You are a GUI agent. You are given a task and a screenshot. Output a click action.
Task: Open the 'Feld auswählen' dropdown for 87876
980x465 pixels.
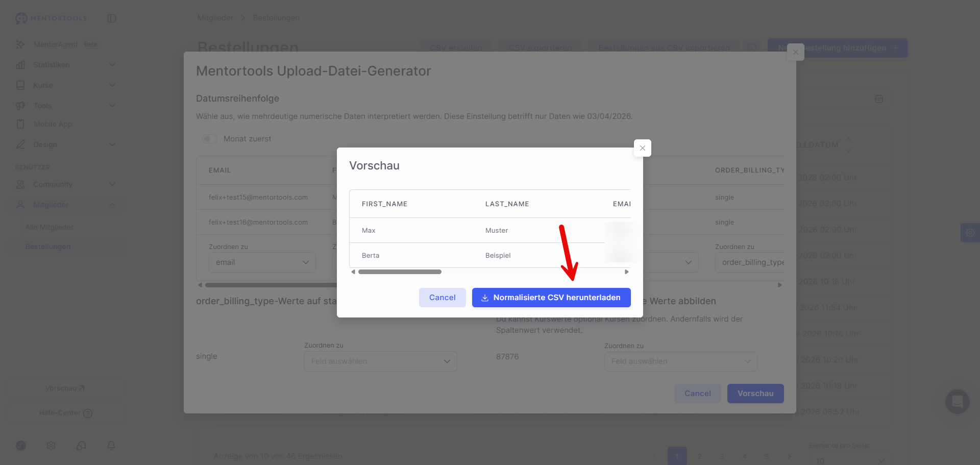pos(681,361)
